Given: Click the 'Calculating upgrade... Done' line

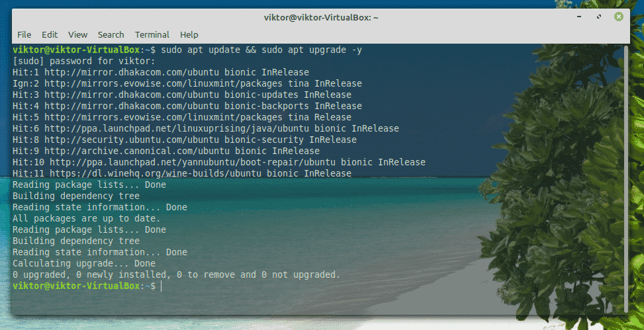Looking at the screenshot, I should point(84,263).
